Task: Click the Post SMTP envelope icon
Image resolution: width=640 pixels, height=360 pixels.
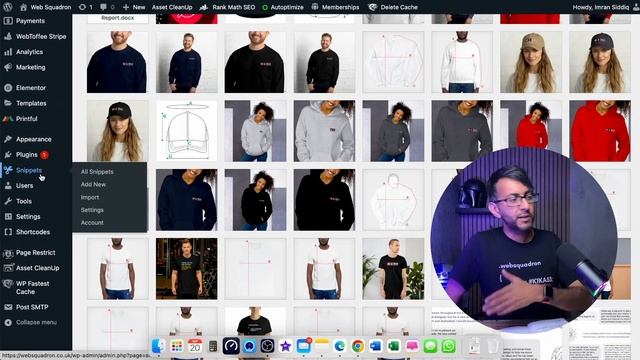Action: [8, 307]
